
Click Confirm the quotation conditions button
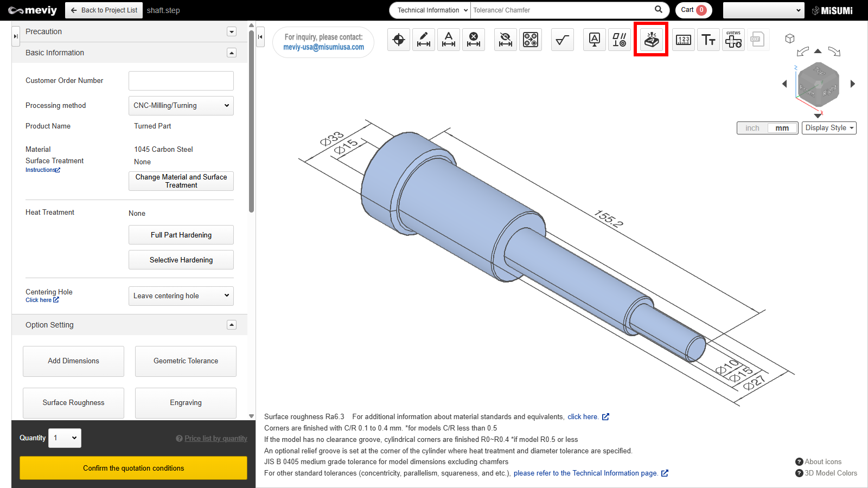[x=133, y=468]
